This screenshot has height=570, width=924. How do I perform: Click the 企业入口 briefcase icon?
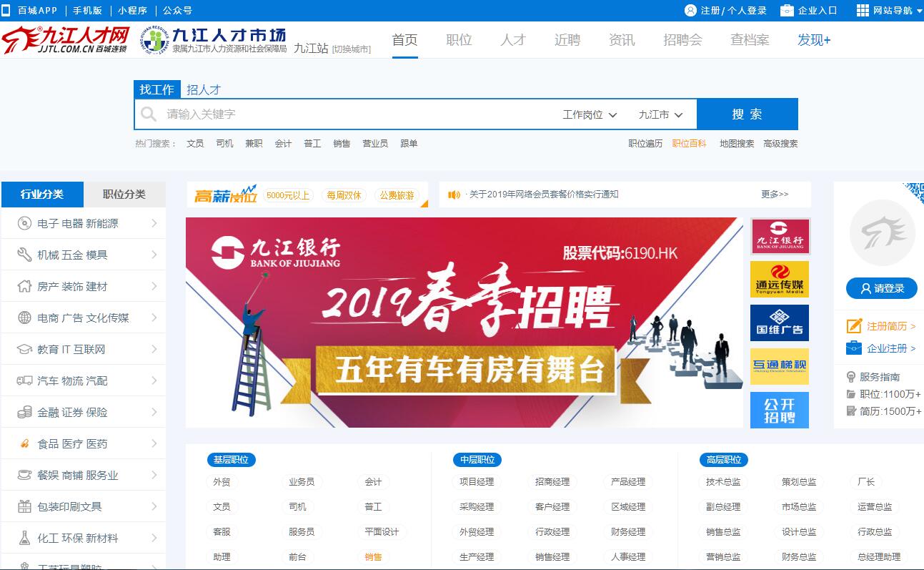tap(787, 10)
